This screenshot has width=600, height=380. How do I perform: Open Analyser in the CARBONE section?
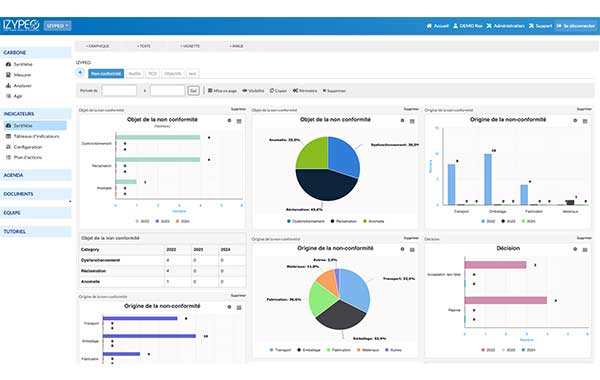click(x=19, y=86)
